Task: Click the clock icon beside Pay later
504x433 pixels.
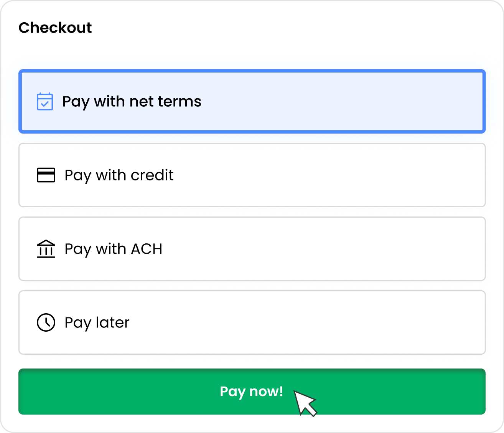Action: 46,322
